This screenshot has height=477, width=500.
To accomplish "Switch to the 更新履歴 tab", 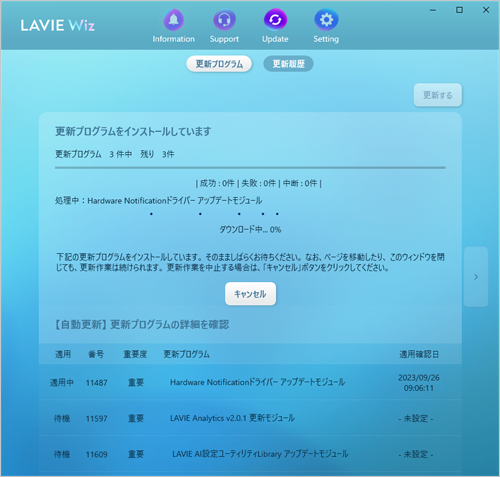I will [288, 64].
